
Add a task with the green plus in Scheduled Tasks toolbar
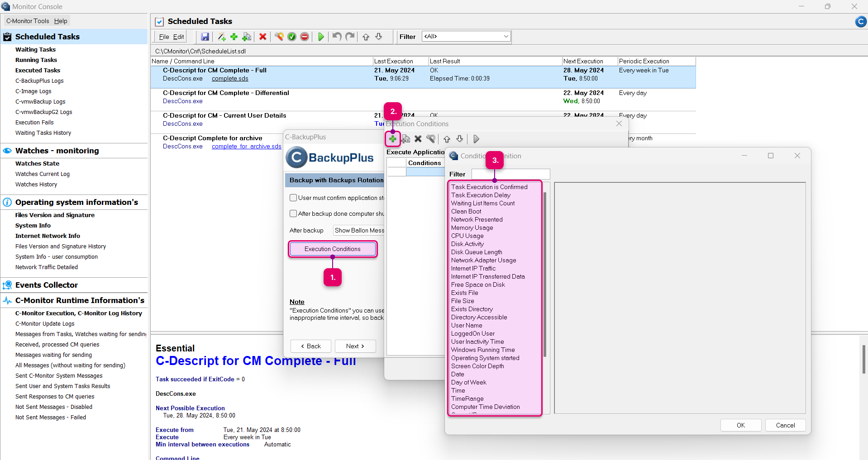click(x=234, y=37)
